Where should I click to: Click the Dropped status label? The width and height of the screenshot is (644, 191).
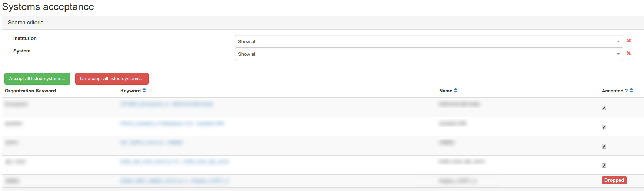click(x=614, y=180)
